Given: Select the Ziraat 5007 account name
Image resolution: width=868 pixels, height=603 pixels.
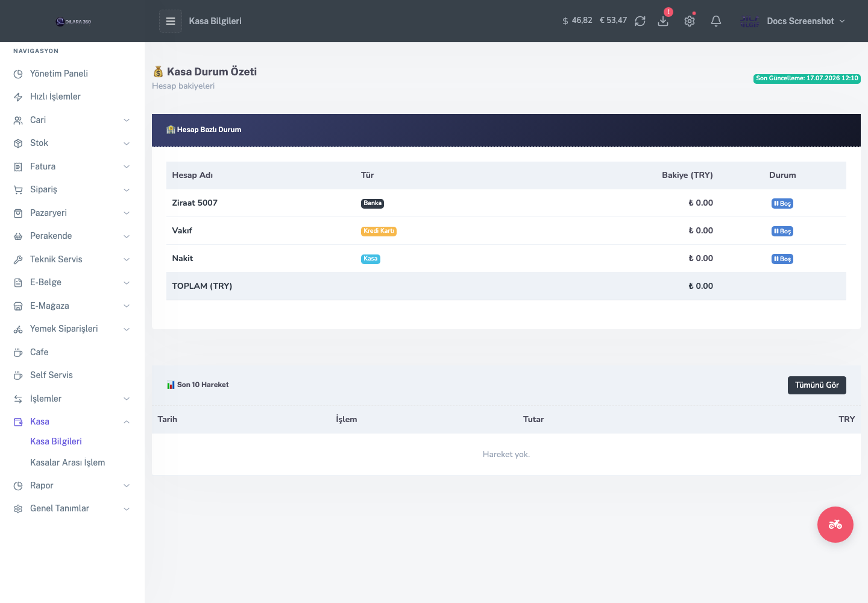Looking at the screenshot, I should (195, 203).
